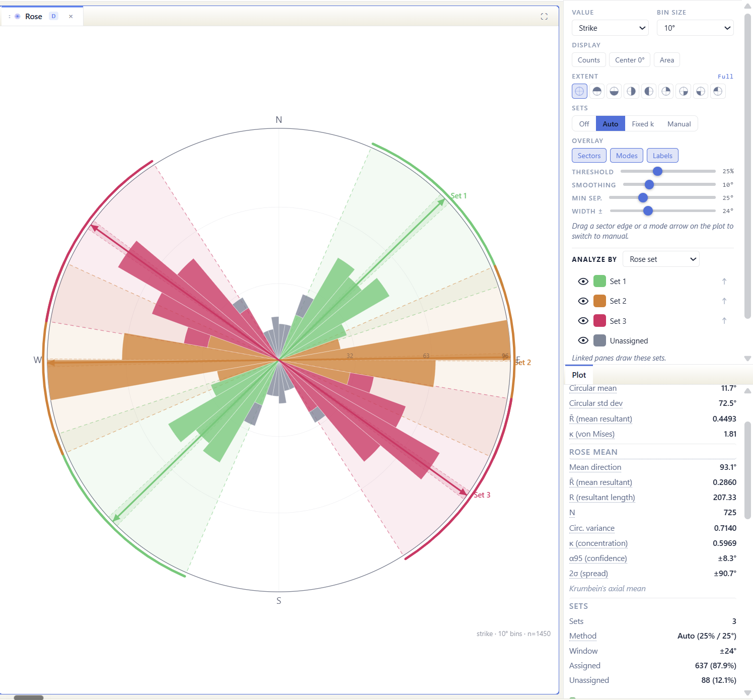The width and height of the screenshot is (753, 700).
Task: Click the α95 (confidence) stat label
Action: [x=598, y=558]
